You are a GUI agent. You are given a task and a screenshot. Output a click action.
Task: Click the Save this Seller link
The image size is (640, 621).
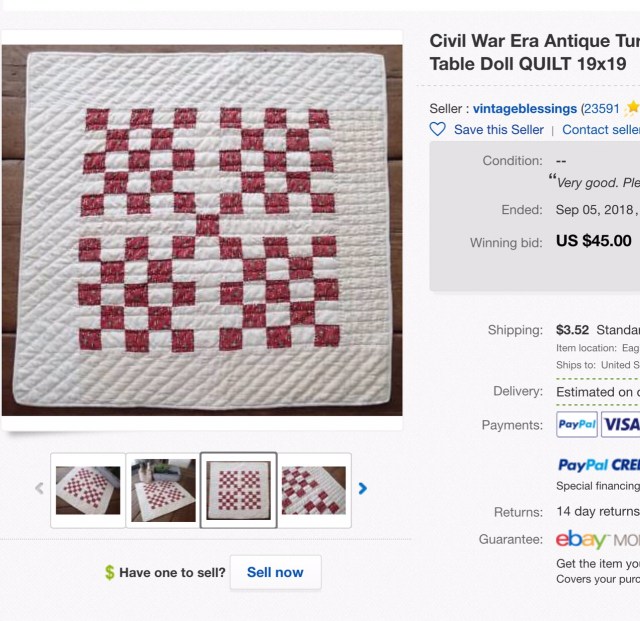click(x=498, y=130)
